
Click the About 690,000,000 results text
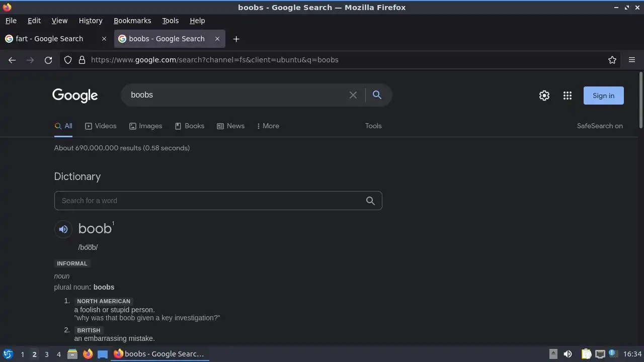coord(122,148)
